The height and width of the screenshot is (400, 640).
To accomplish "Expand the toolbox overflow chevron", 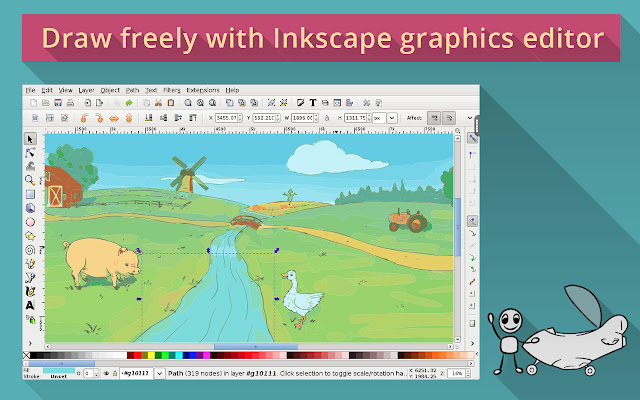I will pos(30,343).
